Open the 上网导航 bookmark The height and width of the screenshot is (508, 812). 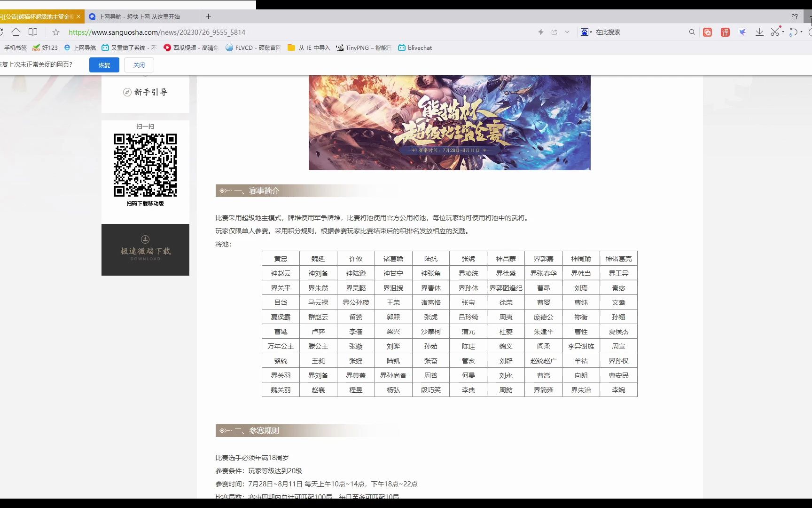point(80,48)
